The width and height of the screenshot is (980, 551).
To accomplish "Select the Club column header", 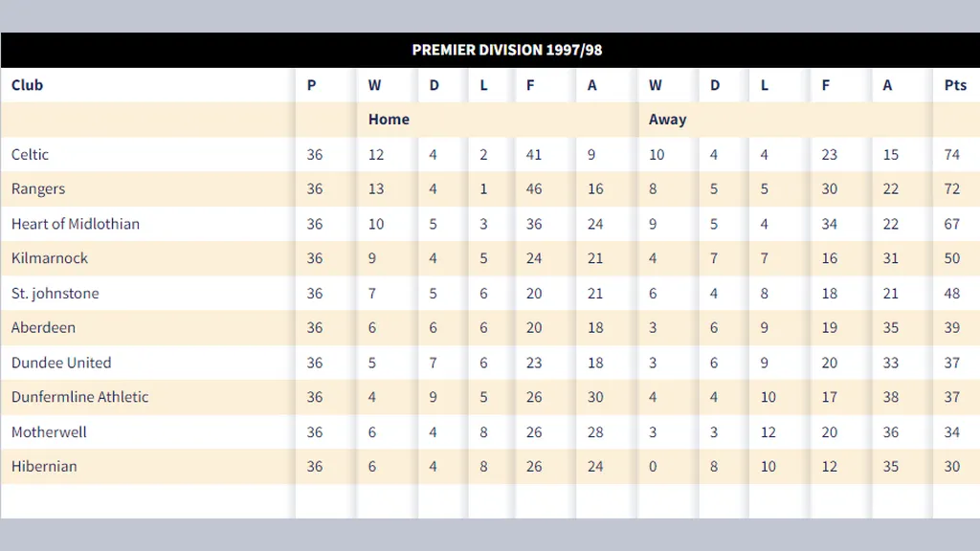I will [x=27, y=85].
